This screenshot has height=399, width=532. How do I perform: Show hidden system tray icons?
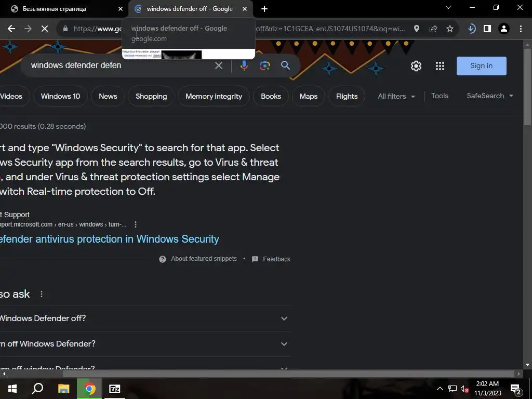point(440,389)
